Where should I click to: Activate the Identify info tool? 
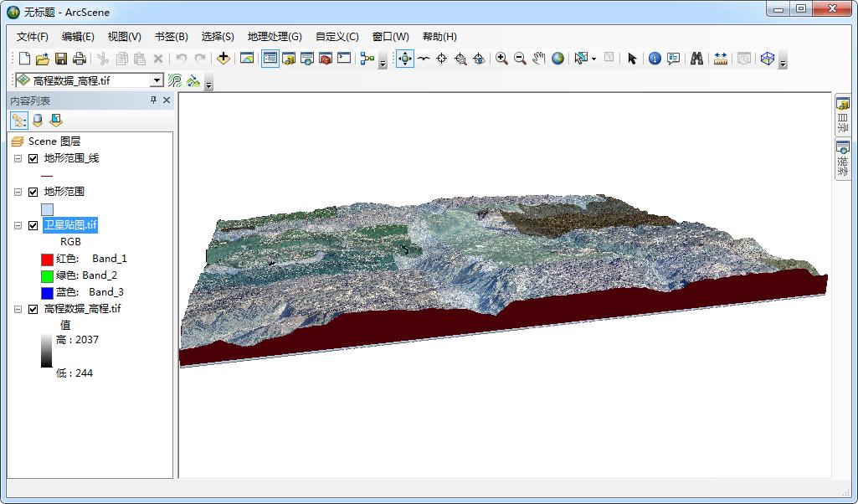point(655,59)
